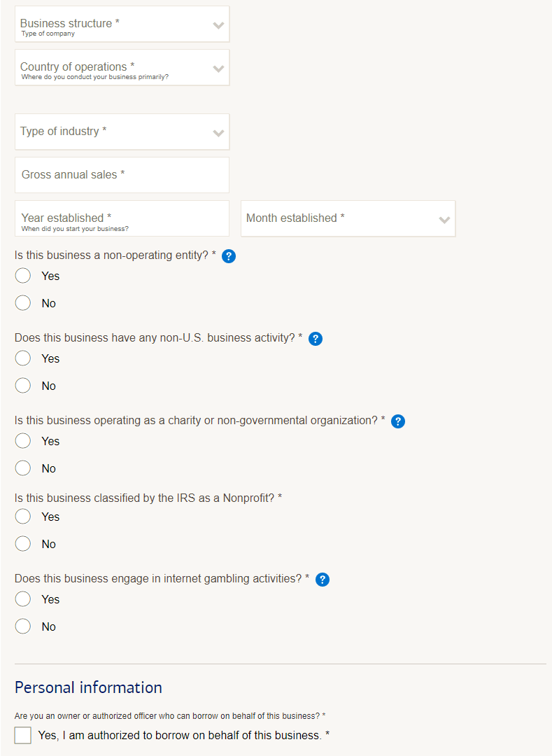Select No for charity or non-governmental organization
Screen dimensions: 552x756
point(23,468)
